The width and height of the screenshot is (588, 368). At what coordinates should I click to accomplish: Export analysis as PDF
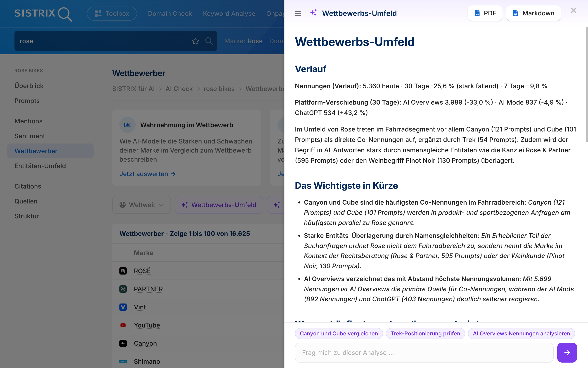(x=485, y=13)
